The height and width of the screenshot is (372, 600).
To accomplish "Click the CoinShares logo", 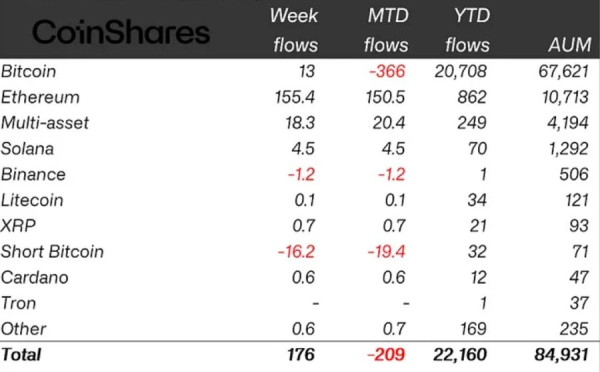I will click(x=121, y=32).
